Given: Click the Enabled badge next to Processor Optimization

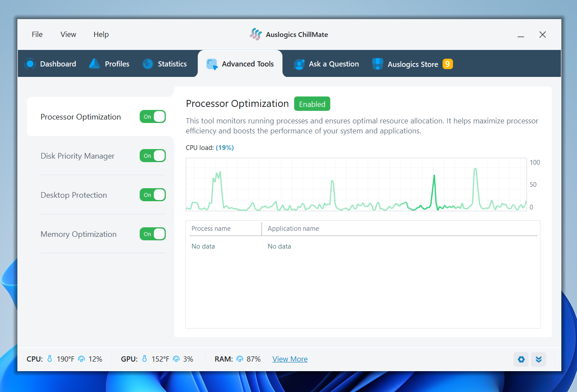Looking at the screenshot, I should (x=312, y=103).
